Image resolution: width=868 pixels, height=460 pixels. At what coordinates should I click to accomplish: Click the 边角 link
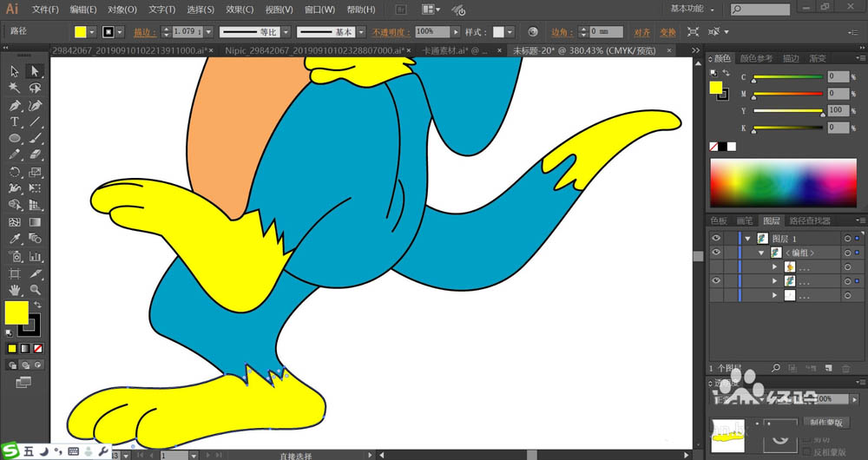point(562,32)
